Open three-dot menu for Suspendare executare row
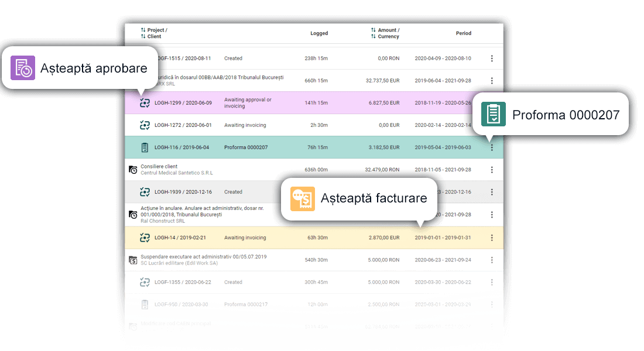The height and width of the screenshot is (351, 644). click(x=492, y=260)
